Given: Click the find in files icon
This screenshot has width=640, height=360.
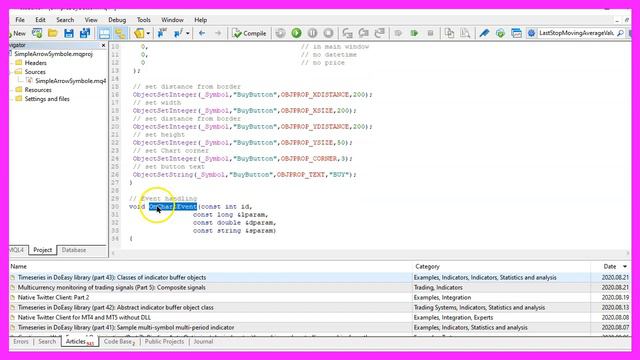Looking at the screenshot, I should point(465,33).
